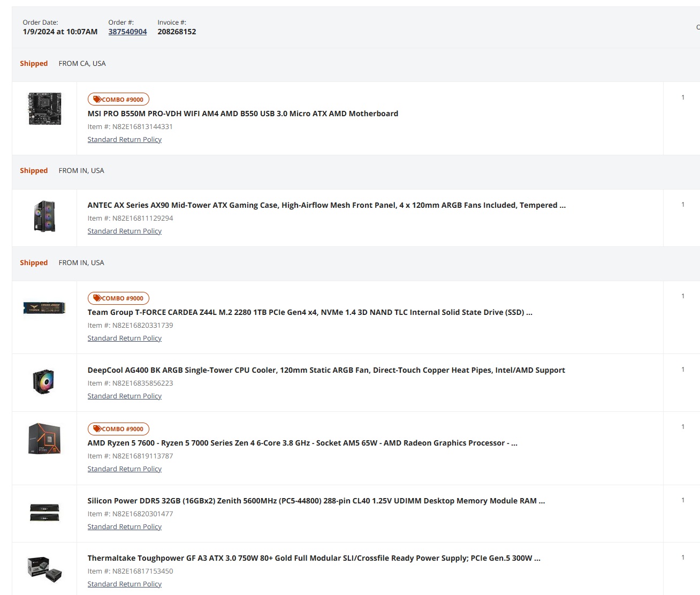Viewport: 700px width, 595px height.
Task: Open the DeepCool AG400 BK ARGB product title
Action: pyautogui.click(x=326, y=370)
